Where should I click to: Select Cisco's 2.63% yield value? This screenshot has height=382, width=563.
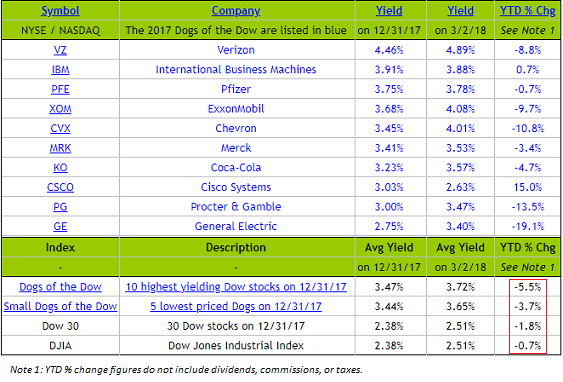pos(460,187)
